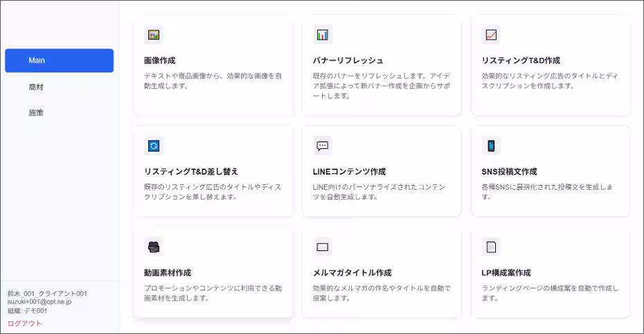Click the メルマガタイトル作成 envelope icon
This screenshot has width=644, height=334.
(x=323, y=247)
